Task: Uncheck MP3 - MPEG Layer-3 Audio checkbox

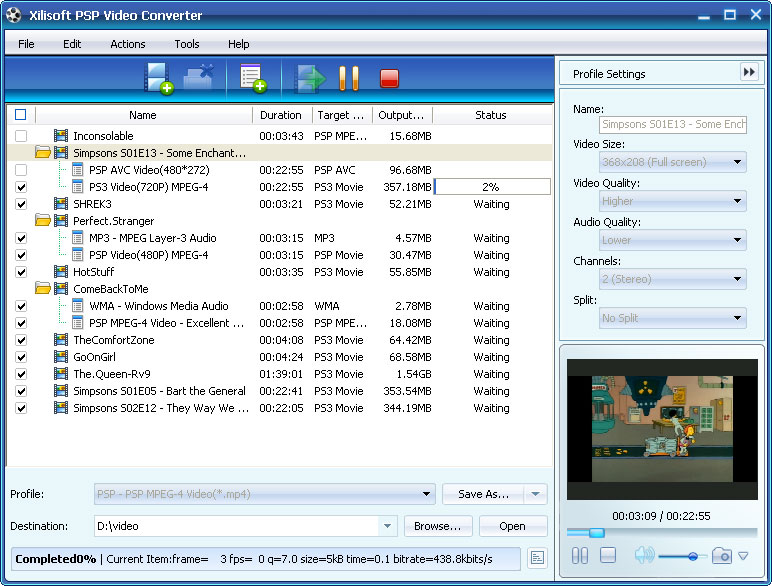Action: [21, 238]
